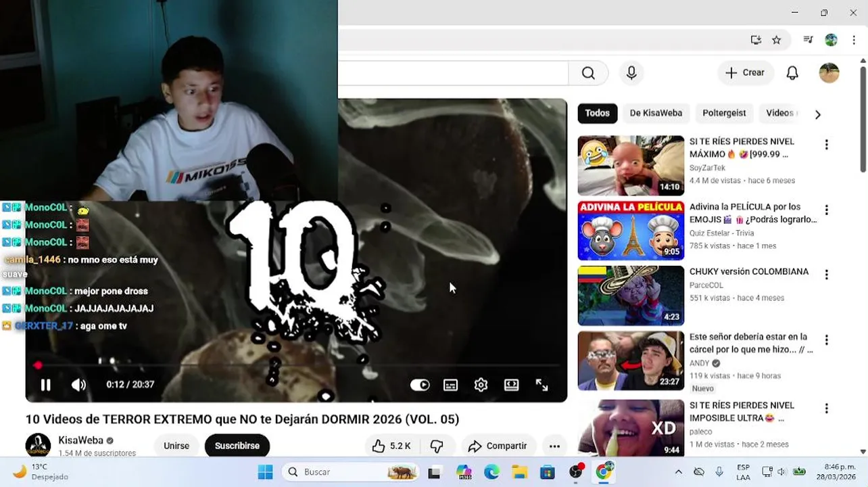Open more actions ellipsis below the video
The height and width of the screenshot is (487, 868).
(x=554, y=446)
